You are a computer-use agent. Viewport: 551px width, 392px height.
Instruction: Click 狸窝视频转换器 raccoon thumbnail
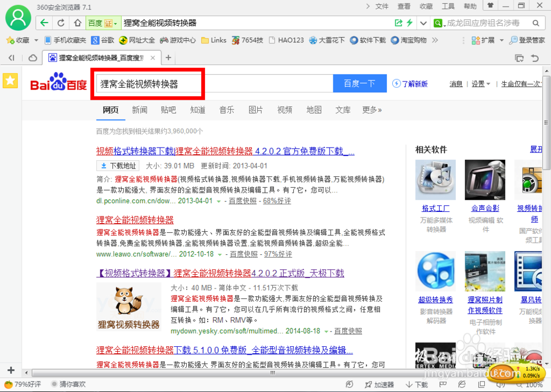click(x=129, y=307)
